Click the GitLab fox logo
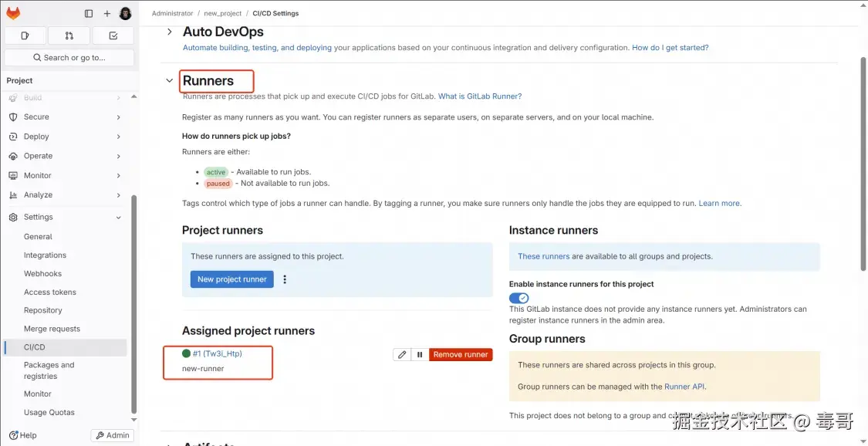Image resolution: width=868 pixels, height=446 pixels. pyautogui.click(x=13, y=13)
